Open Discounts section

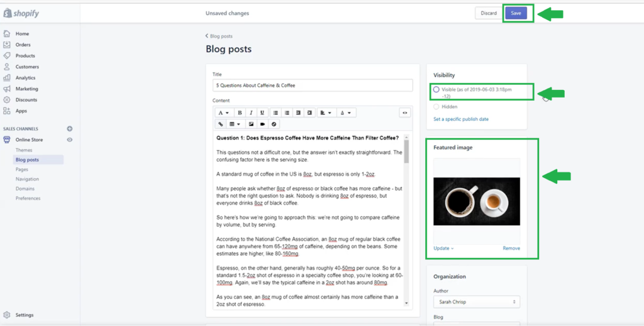pyautogui.click(x=26, y=100)
